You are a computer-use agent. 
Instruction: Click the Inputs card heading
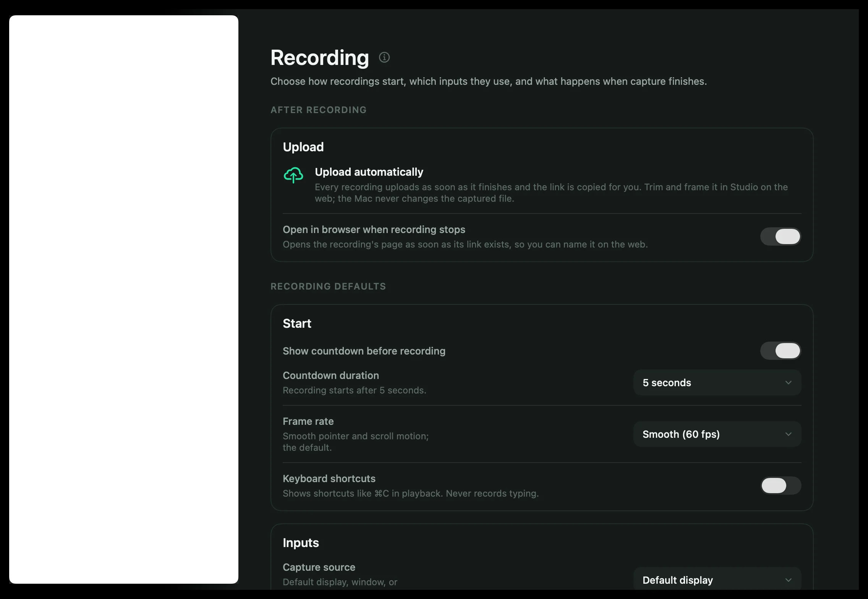(301, 543)
